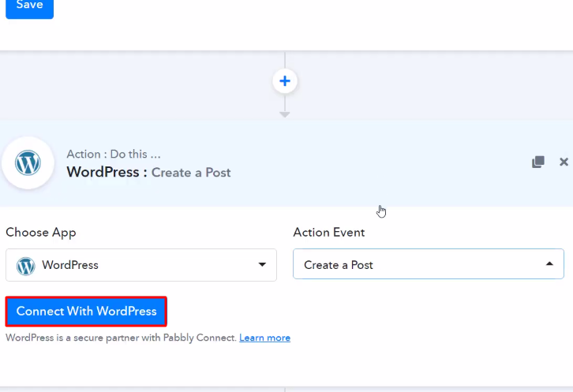Open the Action Event Create a Post dropdown
This screenshot has width=573, height=392.
coord(429,263)
